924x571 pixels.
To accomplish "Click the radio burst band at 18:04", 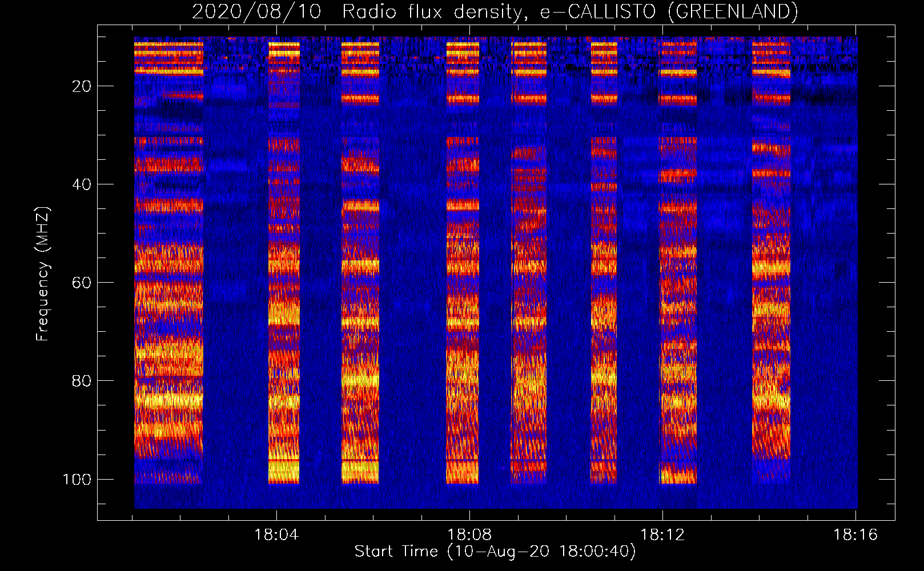I will tap(284, 262).
